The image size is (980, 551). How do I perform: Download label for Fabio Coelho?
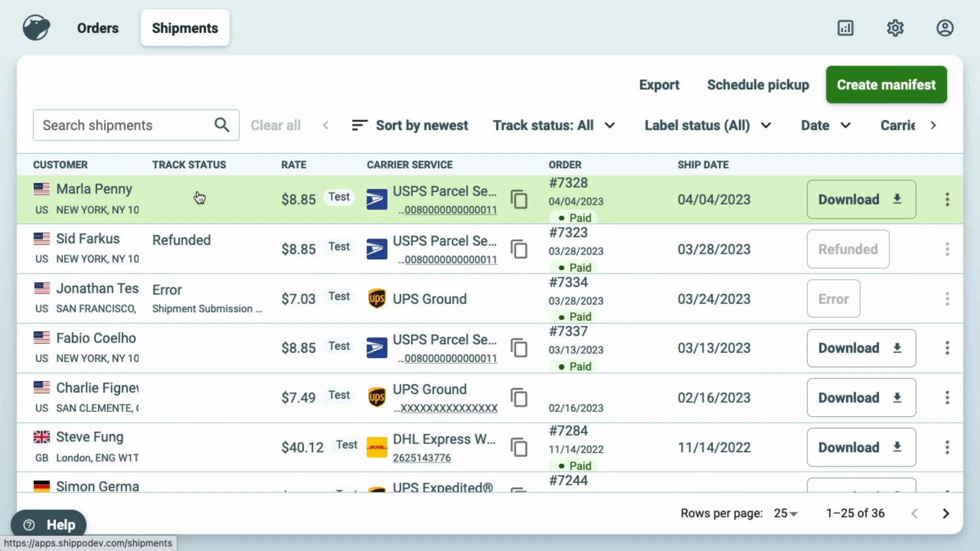[x=861, y=348]
